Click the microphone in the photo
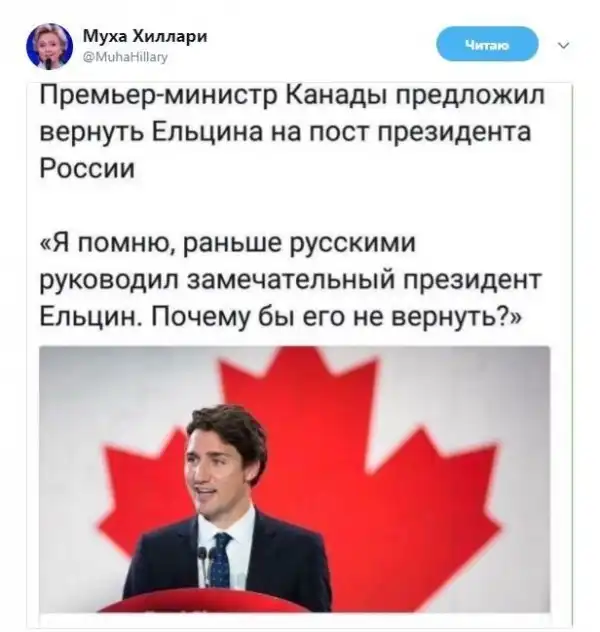The image size is (600, 632). (202, 558)
